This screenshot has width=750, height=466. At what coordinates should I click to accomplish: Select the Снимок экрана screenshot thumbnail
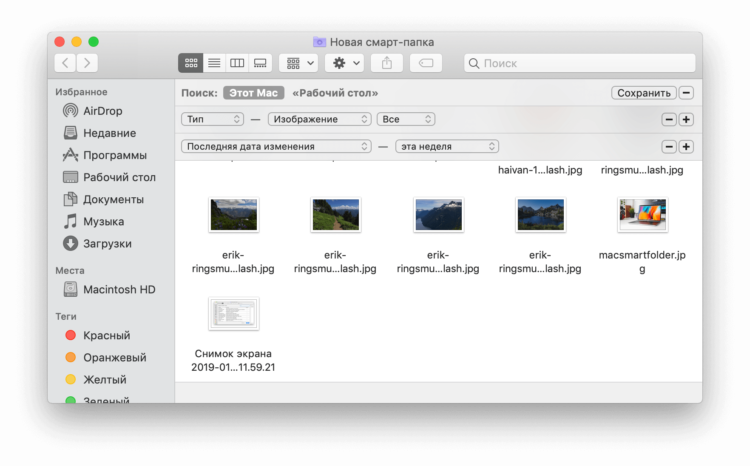pos(234,314)
